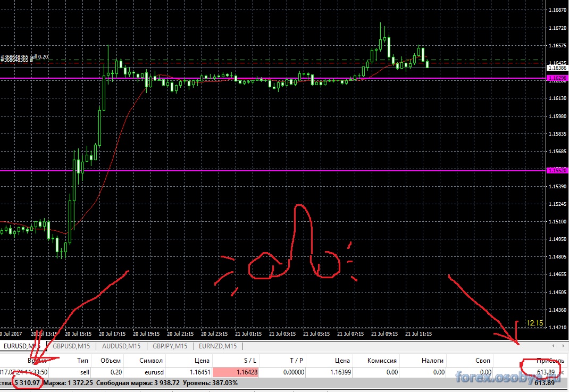Click the current price label 1.16386
569x392 pixels.
(557, 68)
